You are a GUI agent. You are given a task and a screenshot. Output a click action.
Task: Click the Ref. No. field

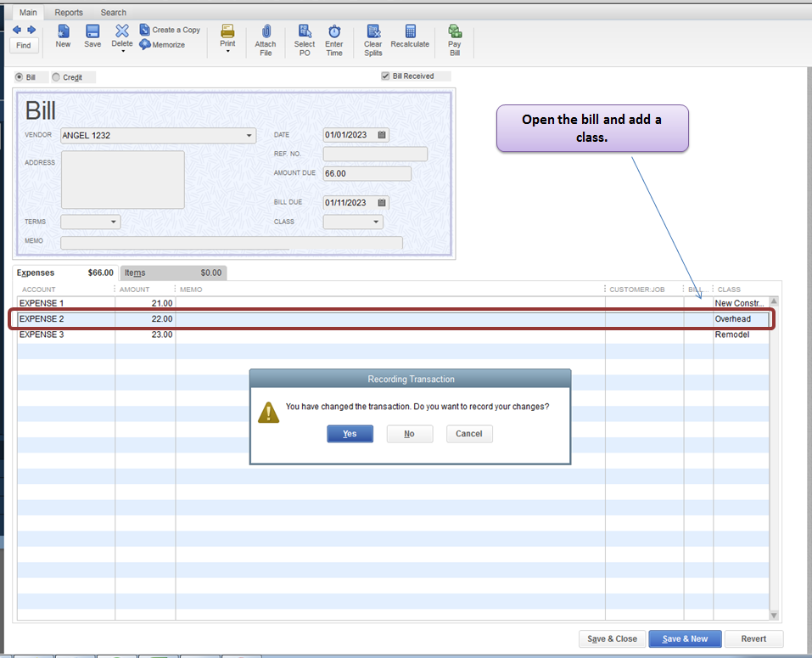coord(375,154)
